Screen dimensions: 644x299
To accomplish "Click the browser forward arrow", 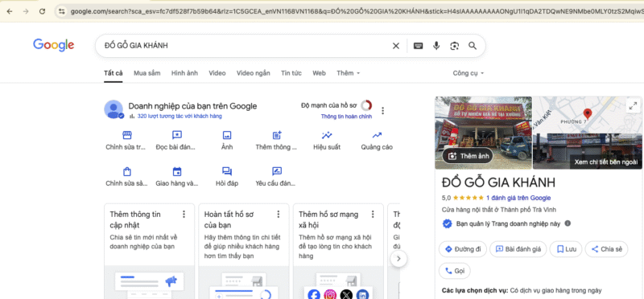I will [26, 11].
